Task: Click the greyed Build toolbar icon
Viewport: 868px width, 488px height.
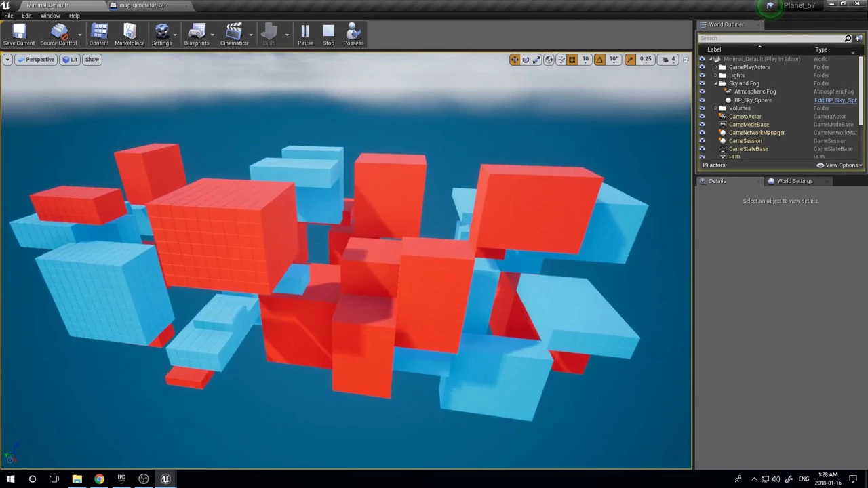Action: [x=269, y=35]
